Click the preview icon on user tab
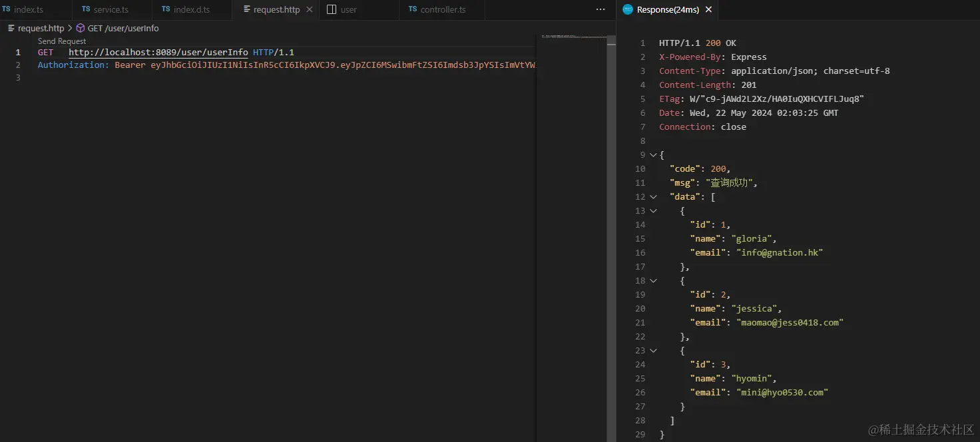The height and width of the screenshot is (442, 980). (332, 10)
